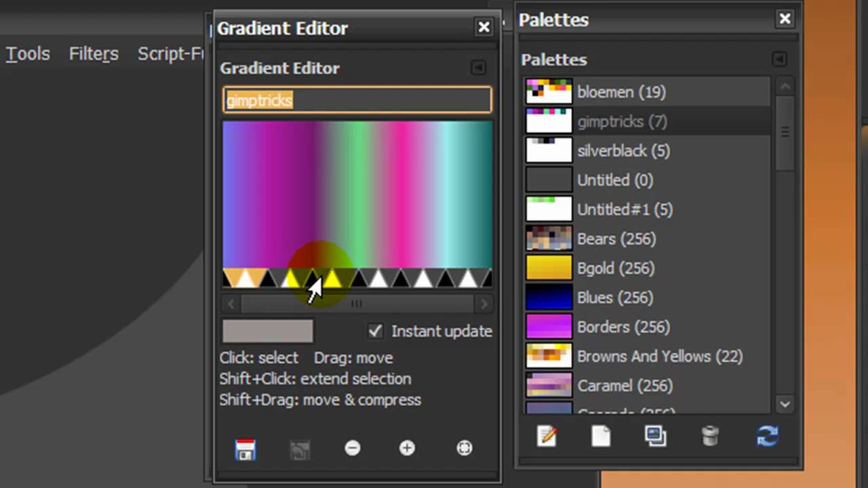Select the Bgold (256) palette
The image size is (868, 488).
point(648,268)
